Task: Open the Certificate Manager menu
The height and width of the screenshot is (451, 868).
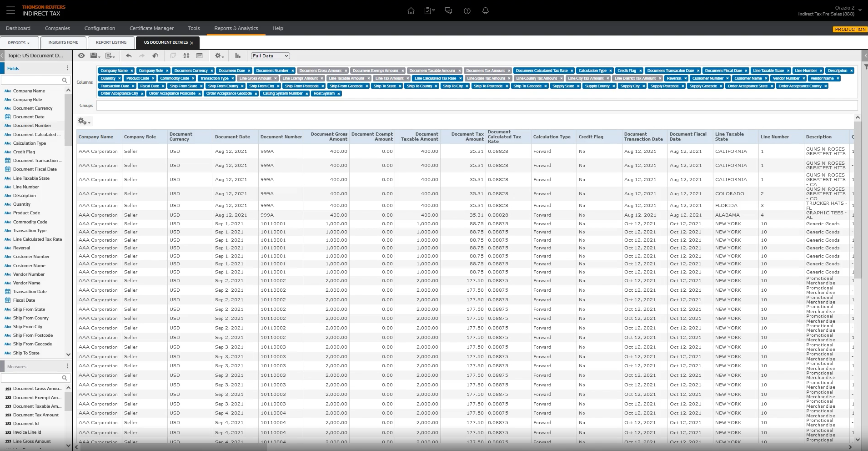Action: [151, 28]
